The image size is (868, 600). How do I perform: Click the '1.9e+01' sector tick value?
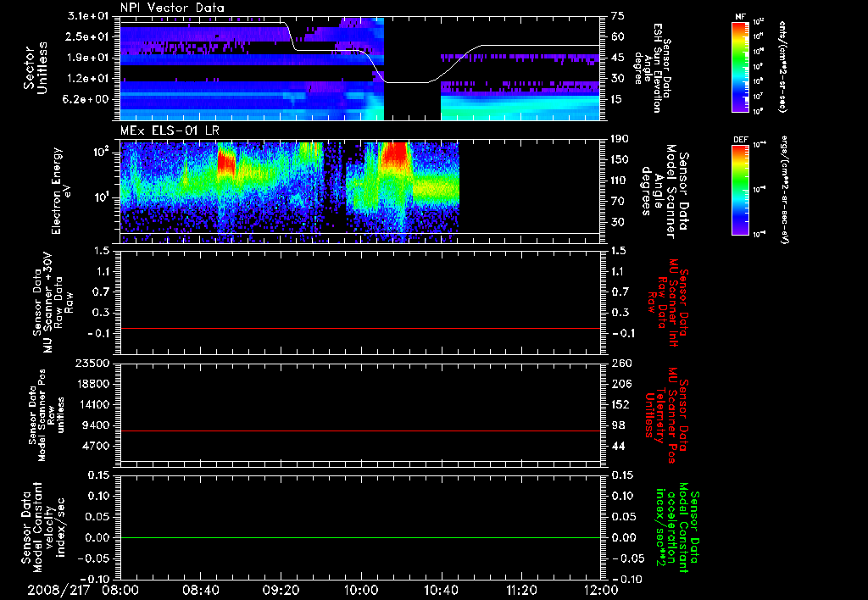88,58
